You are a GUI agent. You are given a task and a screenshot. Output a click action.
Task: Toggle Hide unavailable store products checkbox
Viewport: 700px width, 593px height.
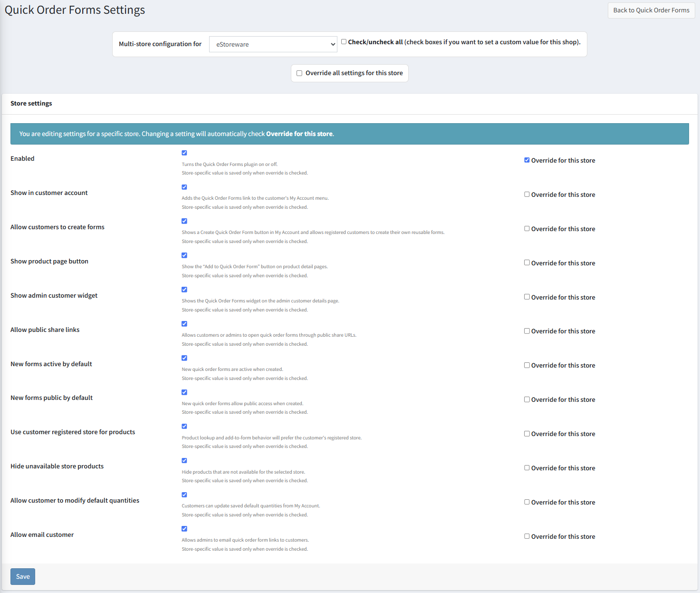pyautogui.click(x=184, y=461)
